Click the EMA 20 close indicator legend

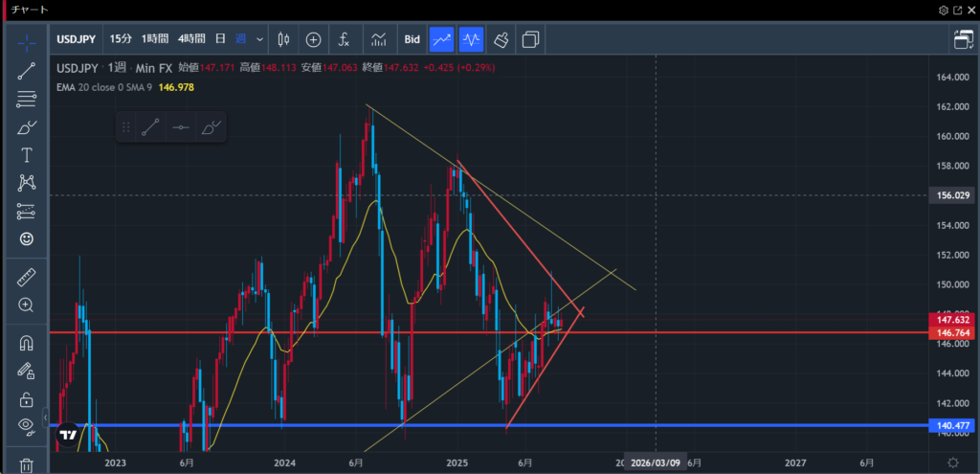click(104, 87)
